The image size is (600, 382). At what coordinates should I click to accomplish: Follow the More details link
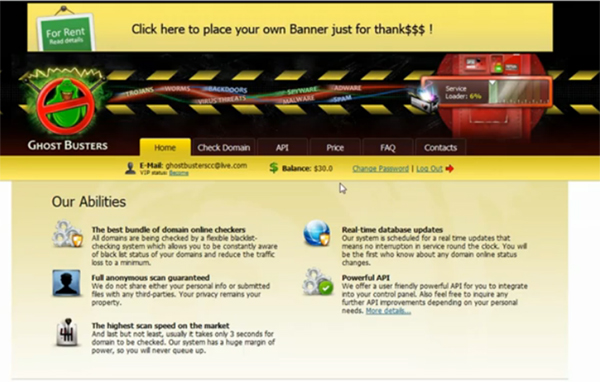pos(388,311)
